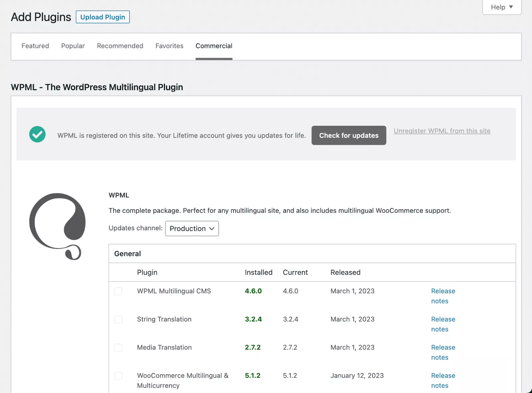Click installed version 5.1.2 in green
Viewport: 532px width, 393px height.
point(253,376)
